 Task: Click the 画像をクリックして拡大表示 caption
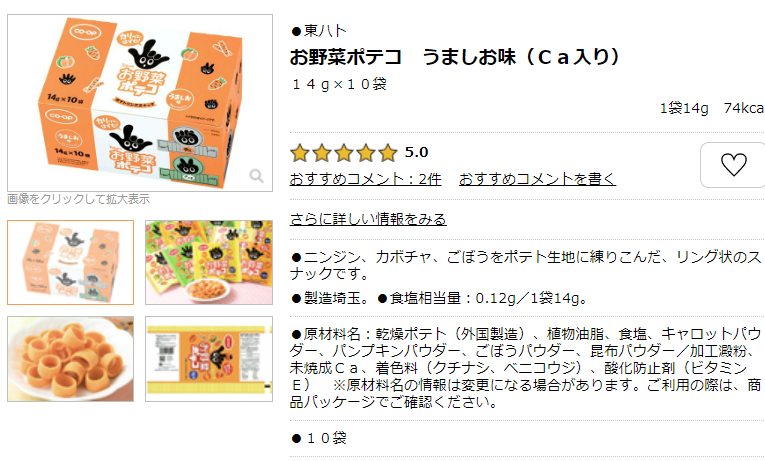(79, 199)
